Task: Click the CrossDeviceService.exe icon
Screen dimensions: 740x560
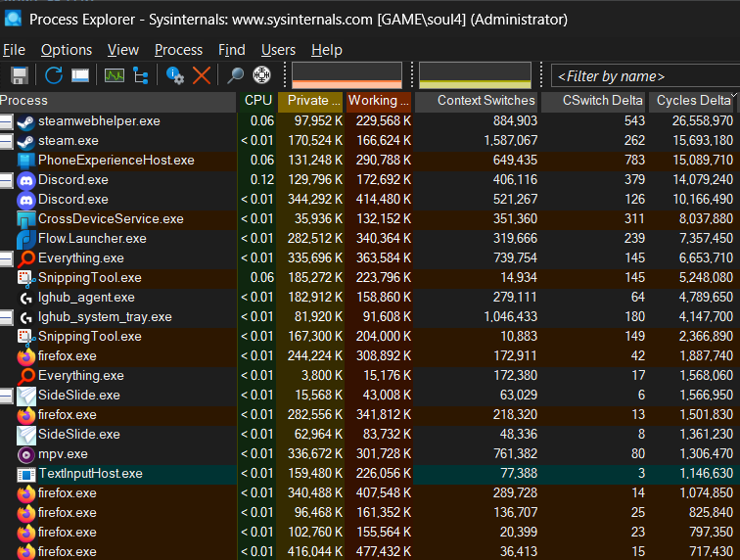Action: (x=25, y=219)
